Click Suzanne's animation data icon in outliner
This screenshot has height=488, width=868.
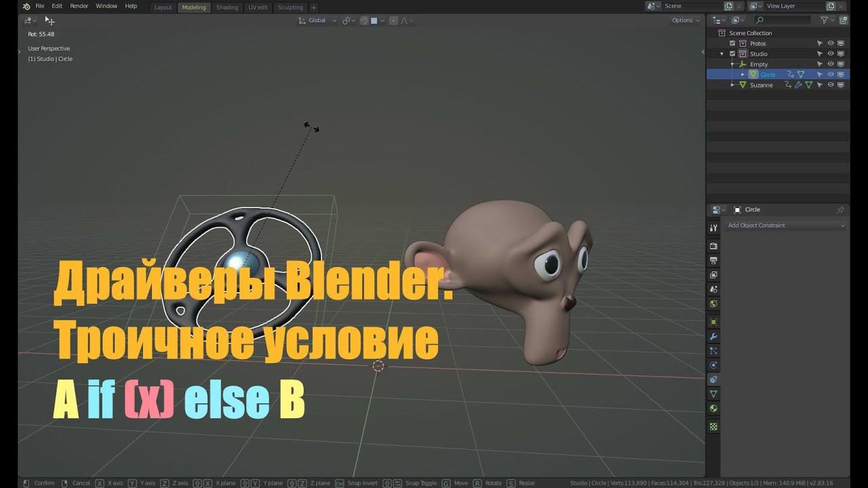[788, 85]
